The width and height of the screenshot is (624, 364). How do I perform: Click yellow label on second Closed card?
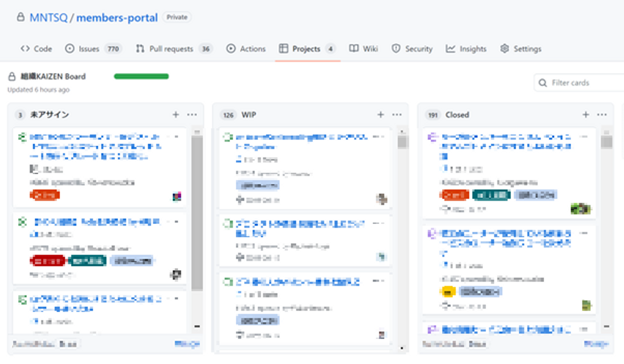447,292
